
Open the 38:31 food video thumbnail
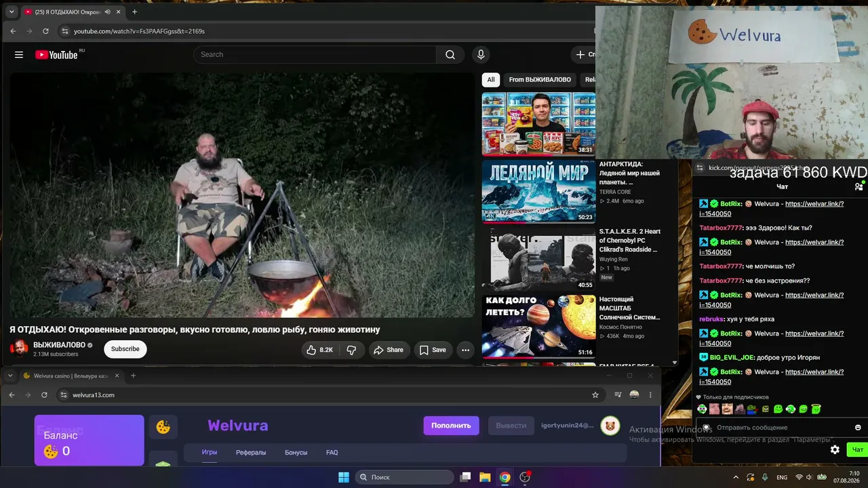(538, 124)
